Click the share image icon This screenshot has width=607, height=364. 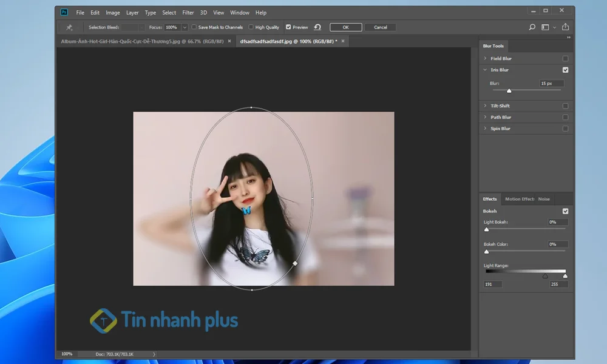point(565,27)
